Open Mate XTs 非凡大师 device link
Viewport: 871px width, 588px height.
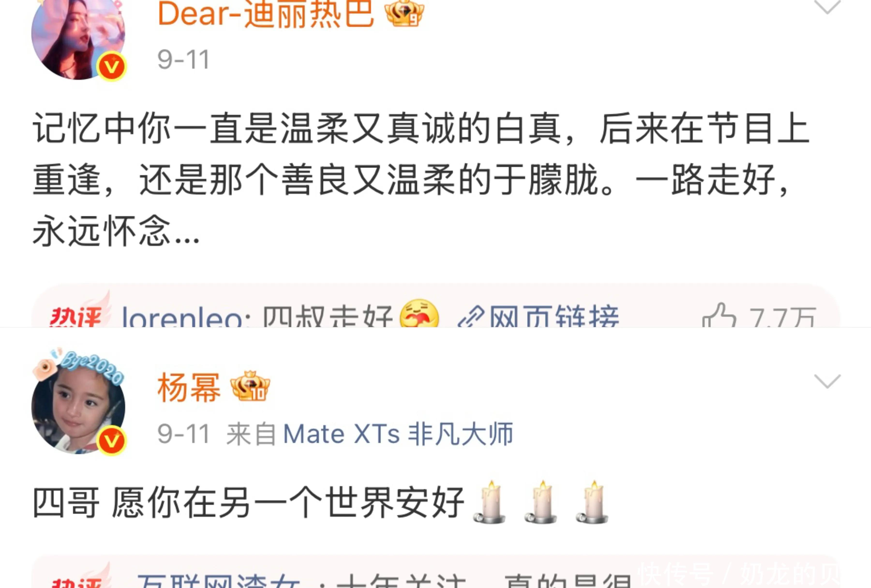pyautogui.click(x=398, y=434)
